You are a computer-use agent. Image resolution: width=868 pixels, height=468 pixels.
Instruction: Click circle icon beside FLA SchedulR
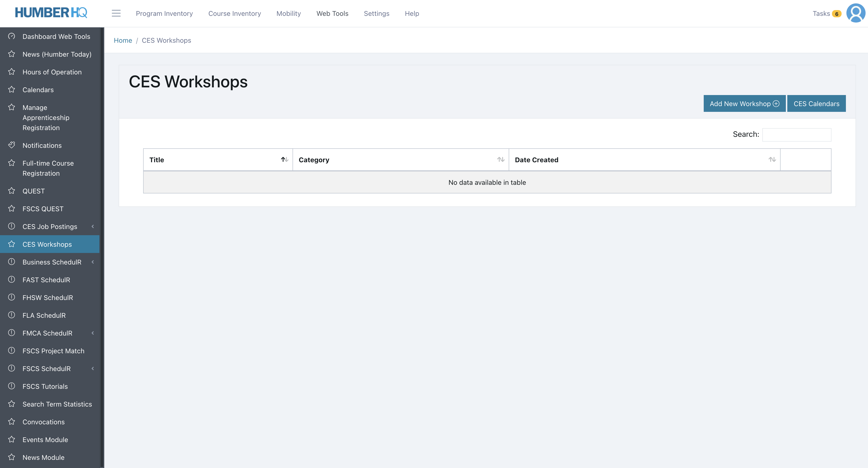click(x=12, y=315)
